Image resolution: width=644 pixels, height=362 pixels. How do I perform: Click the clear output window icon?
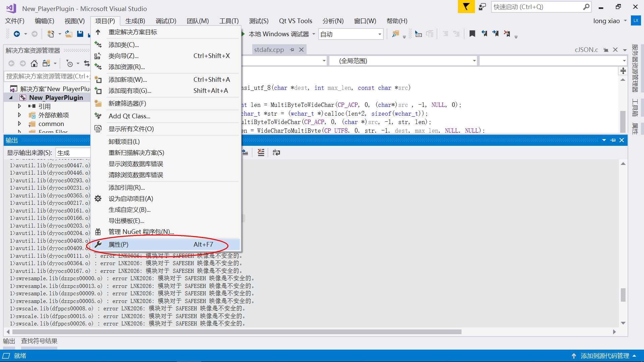261,153
